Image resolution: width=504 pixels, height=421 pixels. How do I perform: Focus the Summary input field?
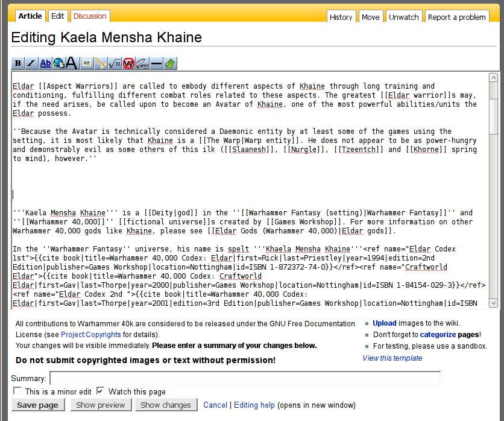click(245, 378)
